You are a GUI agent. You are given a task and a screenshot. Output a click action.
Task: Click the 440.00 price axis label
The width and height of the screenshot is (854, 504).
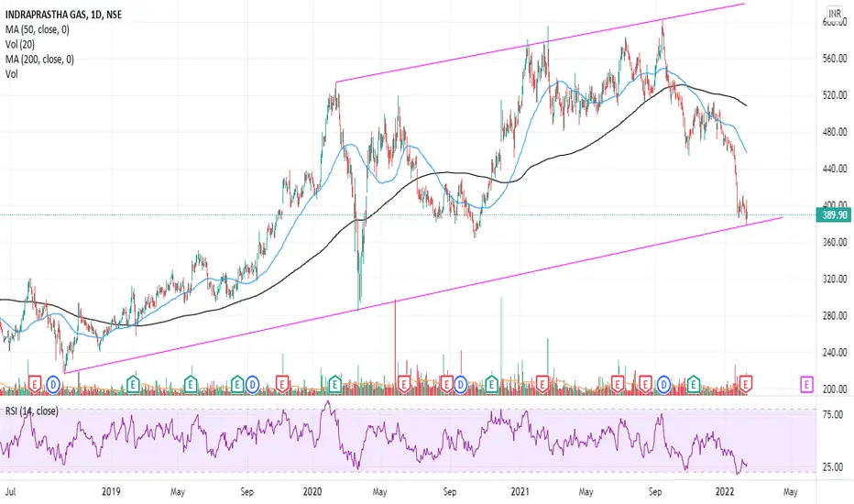(835, 169)
